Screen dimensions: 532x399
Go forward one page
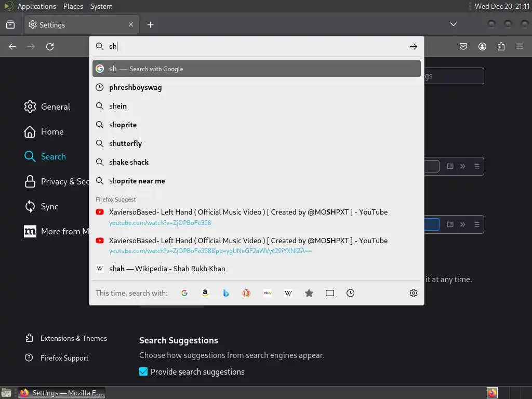click(31, 46)
